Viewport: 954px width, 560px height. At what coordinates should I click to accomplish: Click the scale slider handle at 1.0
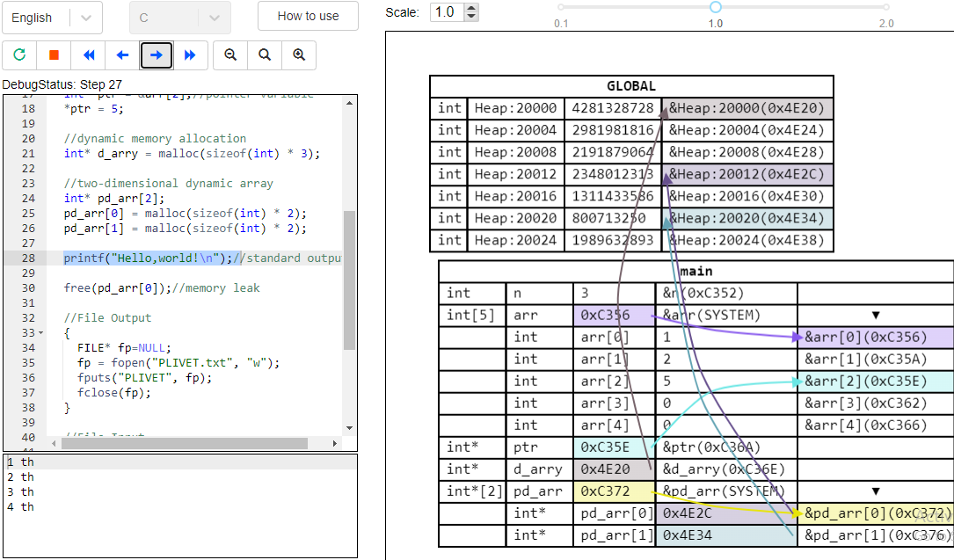[x=715, y=7]
